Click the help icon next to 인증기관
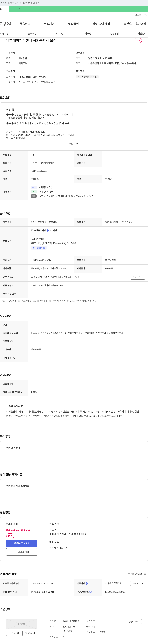The width and height of the screenshot is (148, 644). point(87,583)
